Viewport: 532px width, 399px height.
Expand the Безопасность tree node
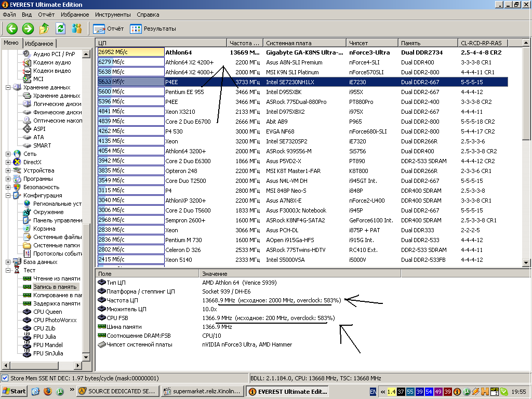(x=8, y=187)
